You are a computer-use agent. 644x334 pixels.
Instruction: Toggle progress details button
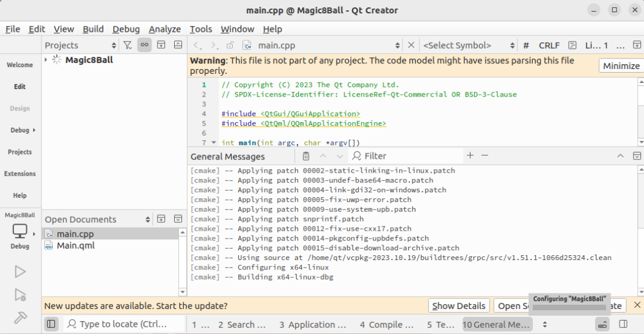(x=602, y=324)
